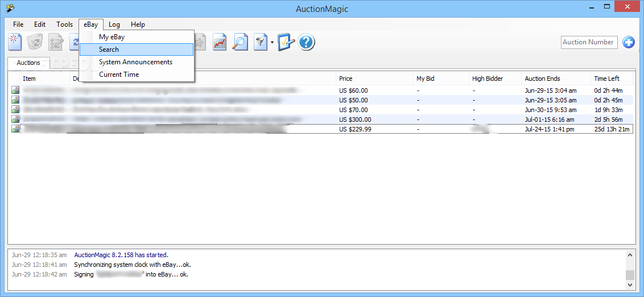Select the US $70.00 price cell
Screen dimensions: 644x297
coord(353,110)
